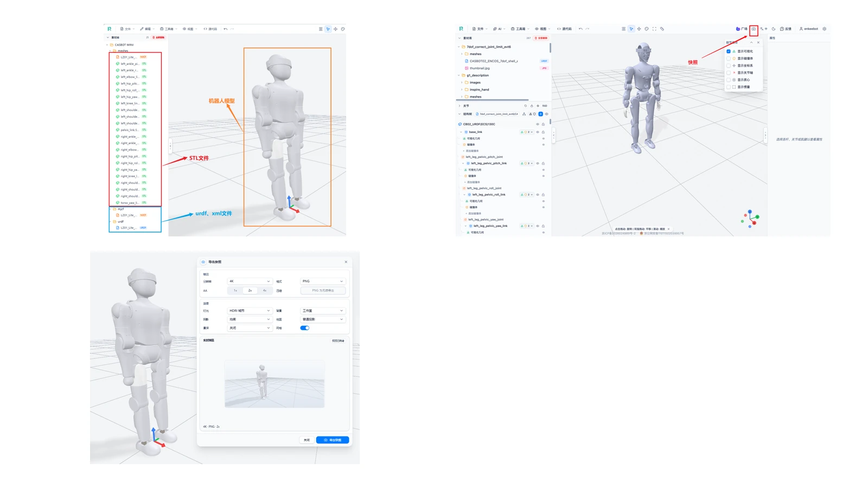Click 全部删除 in the 7dof window asset panel
The width and height of the screenshot is (868, 488).
click(x=541, y=38)
